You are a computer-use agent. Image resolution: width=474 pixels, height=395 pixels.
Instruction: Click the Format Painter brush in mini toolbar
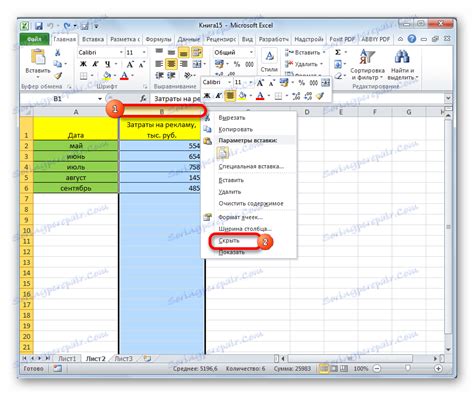pyautogui.click(x=320, y=96)
